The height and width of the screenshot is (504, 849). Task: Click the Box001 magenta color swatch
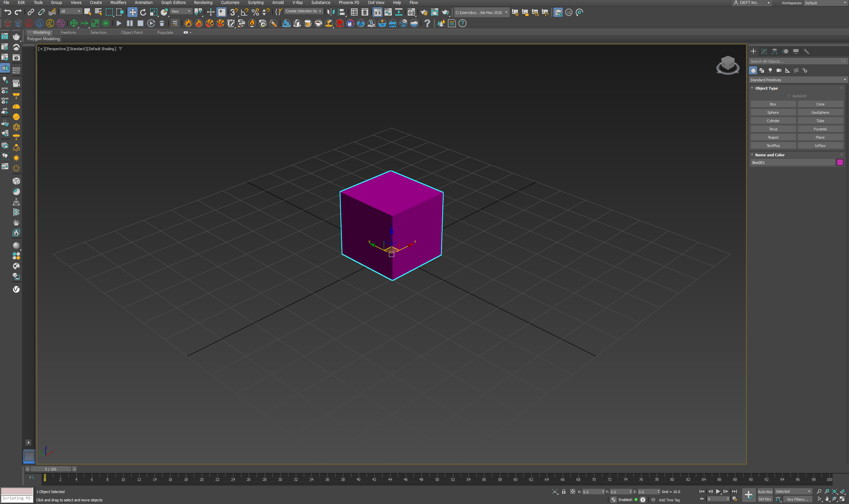[840, 162]
